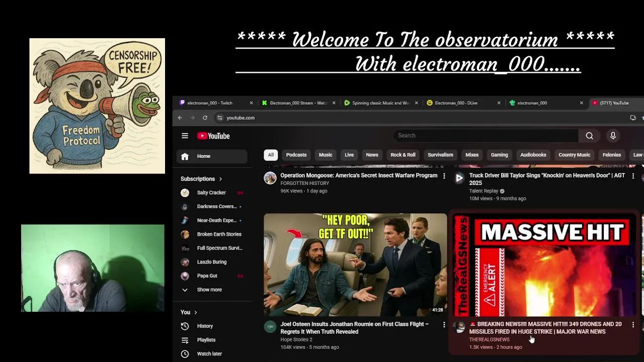Open MASSIVE HIT breaking news thumbnail
Viewport: 644px width, 362px height.
545,265
